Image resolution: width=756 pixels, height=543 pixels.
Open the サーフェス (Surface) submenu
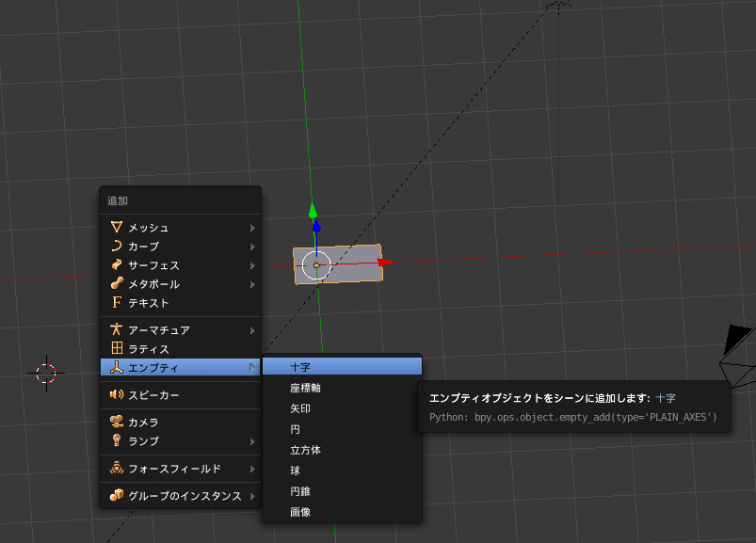coord(181,265)
